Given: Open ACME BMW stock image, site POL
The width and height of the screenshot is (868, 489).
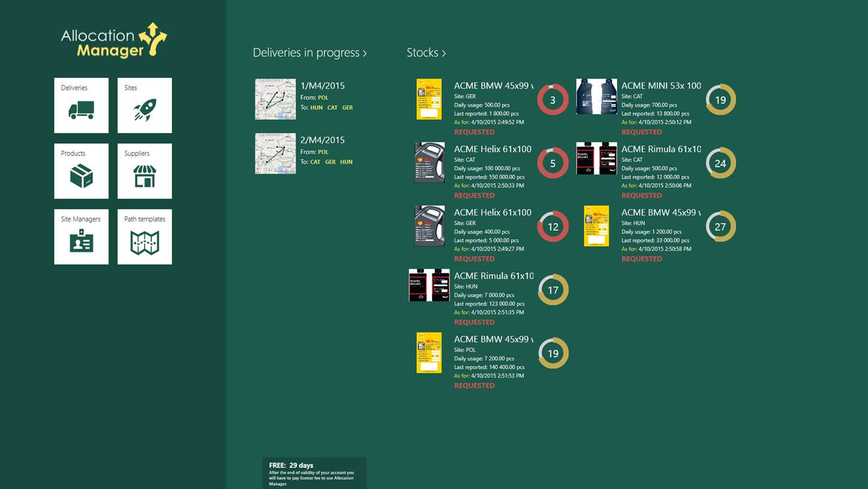Looking at the screenshot, I should coord(429,353).
